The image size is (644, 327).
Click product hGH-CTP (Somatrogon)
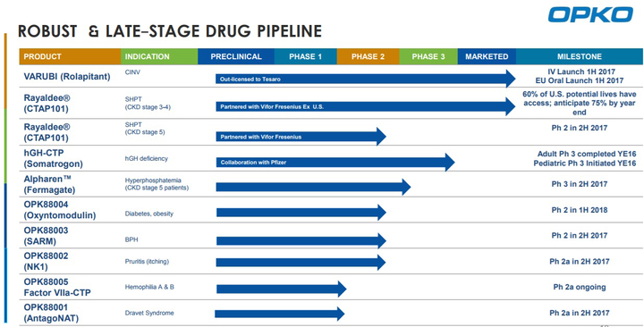click(x=54, y=158)
